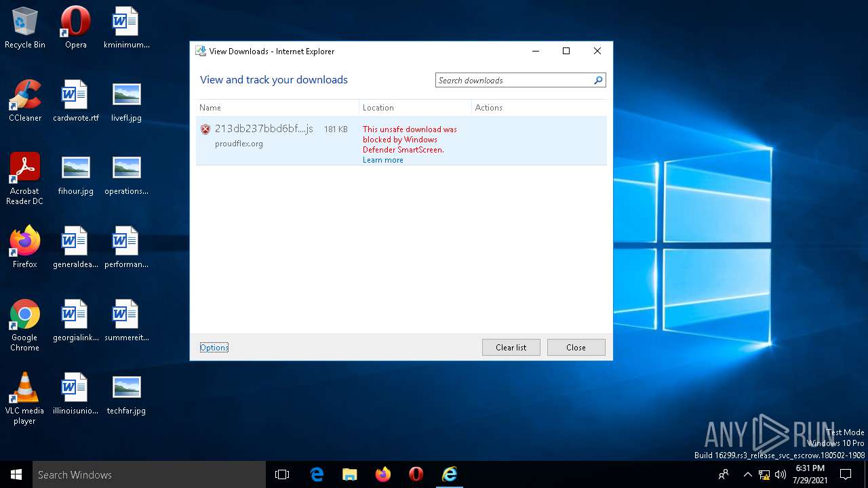Screen dimensions: 868x488
Task: Open VLC media player shortcut
Action: click(24, 399)
